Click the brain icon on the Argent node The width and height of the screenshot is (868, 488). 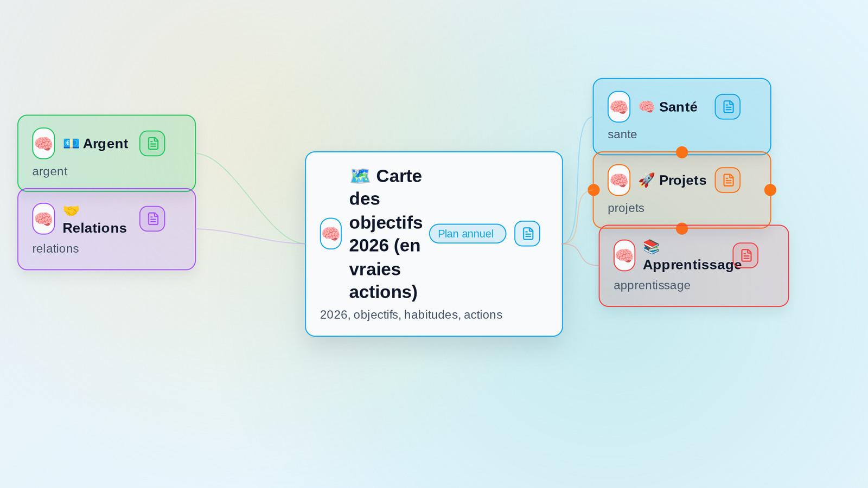43,143
